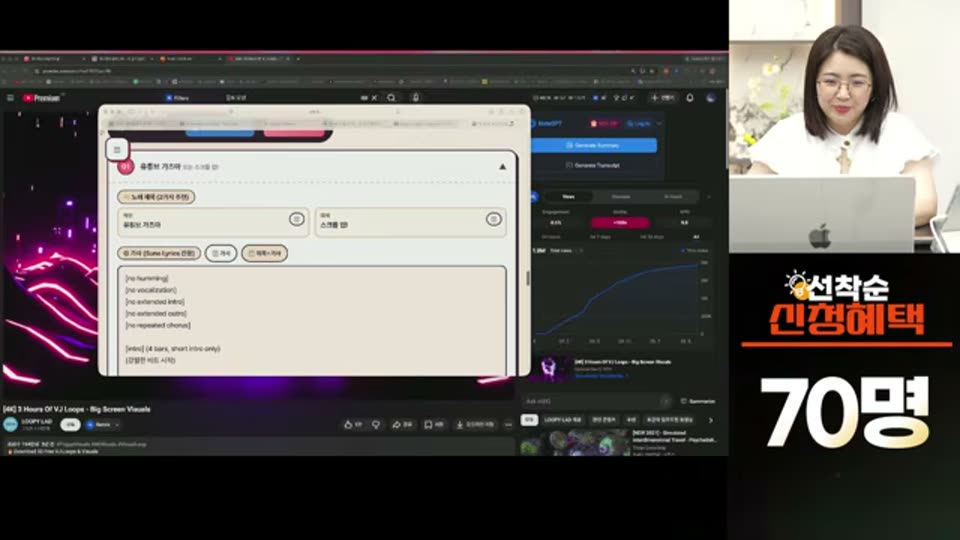
Task: Click Generate Summary in the side panel
Action: [594, 145]
